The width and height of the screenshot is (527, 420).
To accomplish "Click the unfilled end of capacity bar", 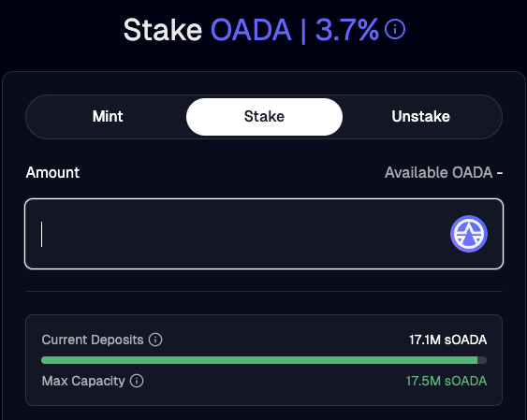I will [x=482, y=360].
